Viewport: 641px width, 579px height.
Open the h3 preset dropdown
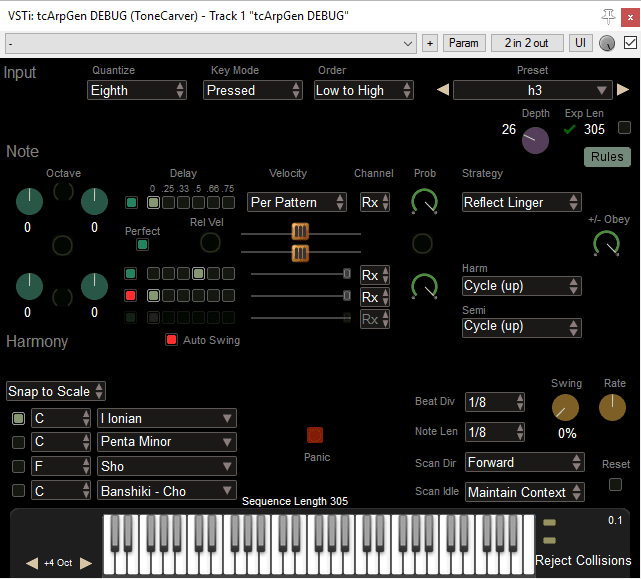[x=533, y=90]
